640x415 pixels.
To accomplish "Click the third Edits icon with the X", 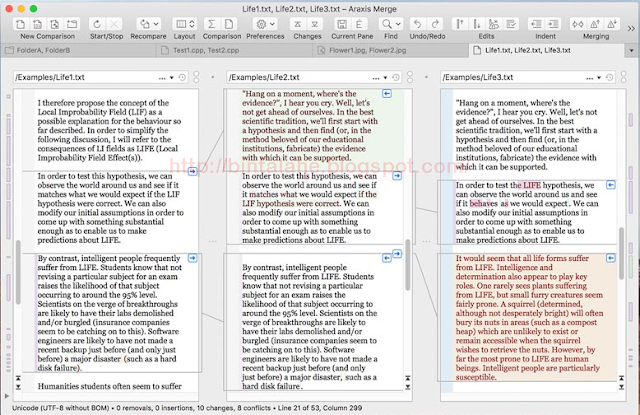I will point(494,24).
